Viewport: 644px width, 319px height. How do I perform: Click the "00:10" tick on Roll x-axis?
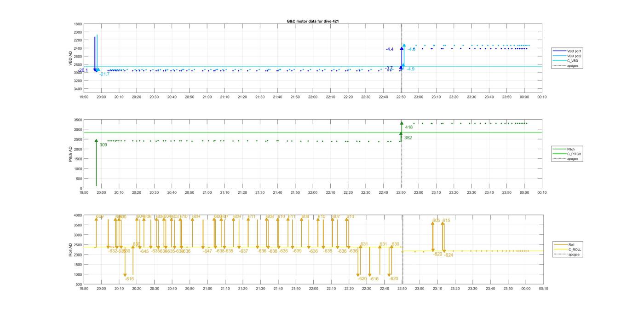pos(543,289)
